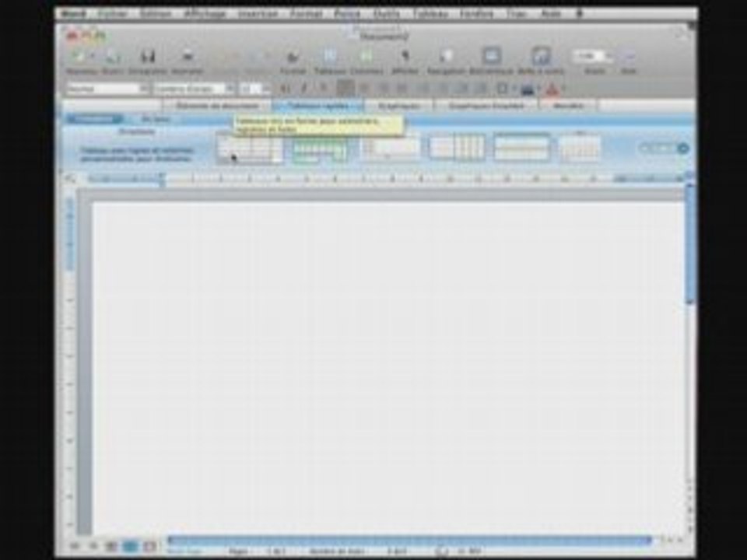Toggle underline in formatting bar
The image size is (747, 560).
324,89
